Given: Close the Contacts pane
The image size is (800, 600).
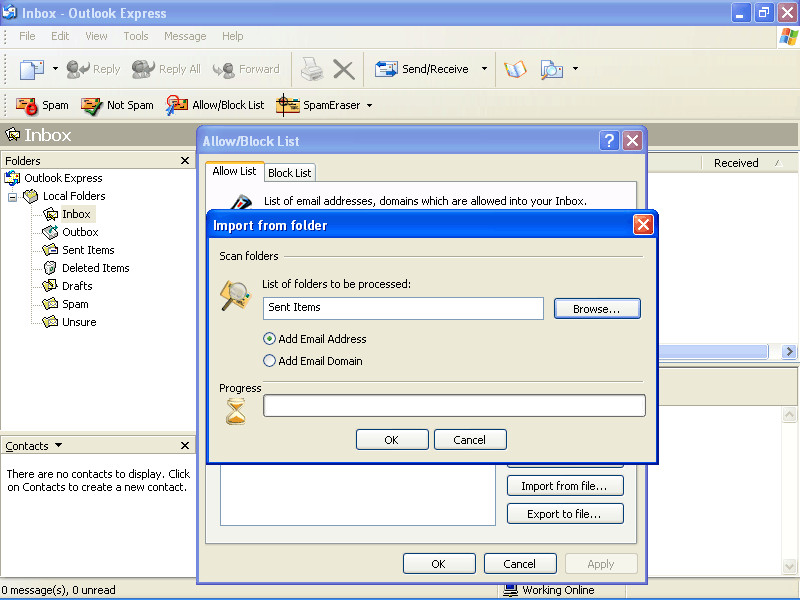Looking at the screenshot, I should pyautogui.click(x=185, y=445).
